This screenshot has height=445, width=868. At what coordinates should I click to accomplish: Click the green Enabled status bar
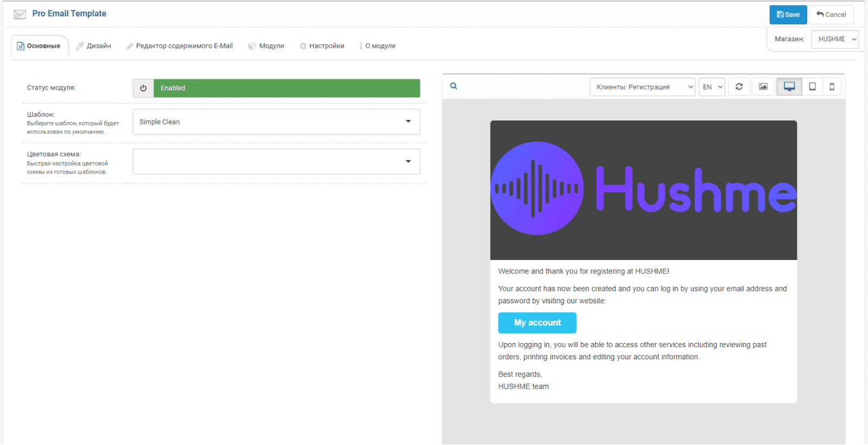coord(287,88)
